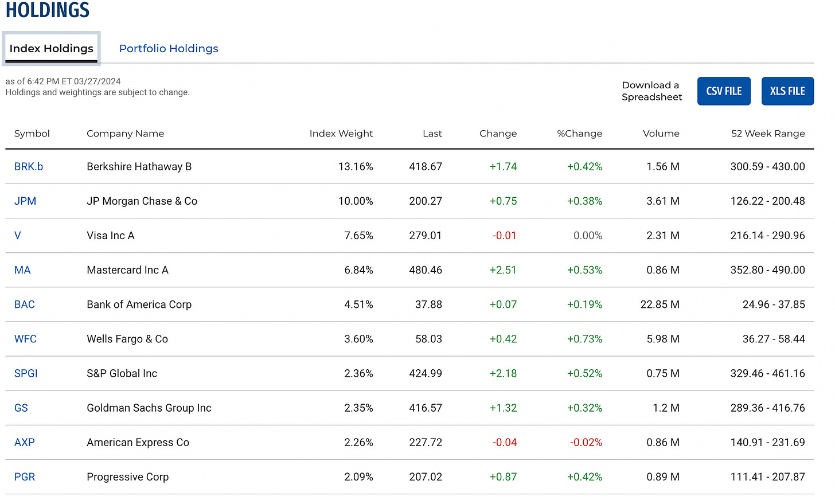The height and width of the screenshot is (504, 835).
Task: Click the +0.73% percent change value
Action: (x=585, y=339)
